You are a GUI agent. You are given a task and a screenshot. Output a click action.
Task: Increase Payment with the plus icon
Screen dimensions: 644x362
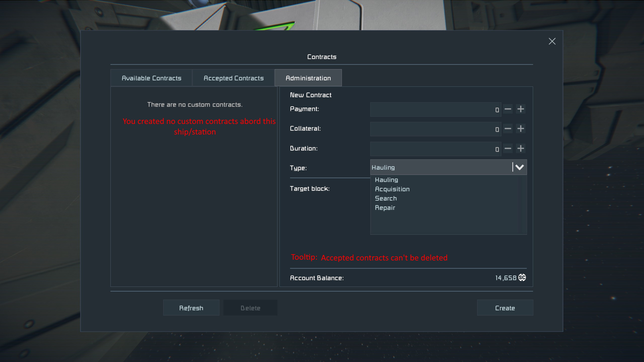(x=520, y=109)
